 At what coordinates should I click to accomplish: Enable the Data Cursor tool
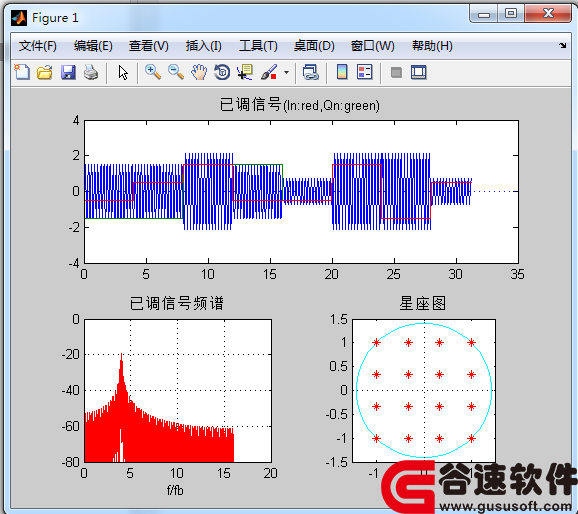tap(245, 72)
